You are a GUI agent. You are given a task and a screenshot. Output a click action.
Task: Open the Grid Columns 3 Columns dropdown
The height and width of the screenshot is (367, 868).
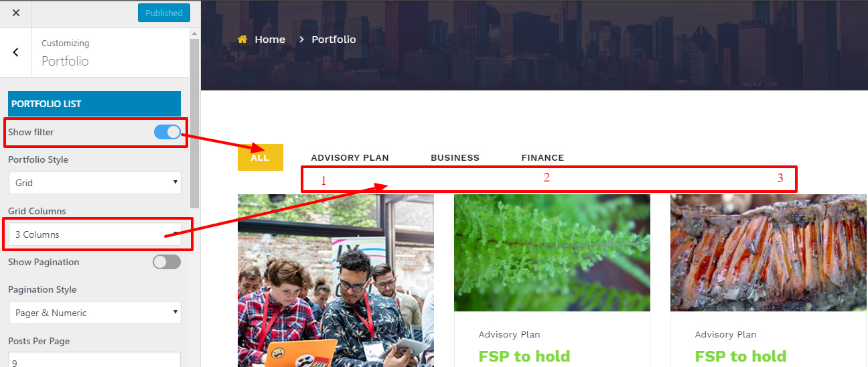tap(94, 234)
